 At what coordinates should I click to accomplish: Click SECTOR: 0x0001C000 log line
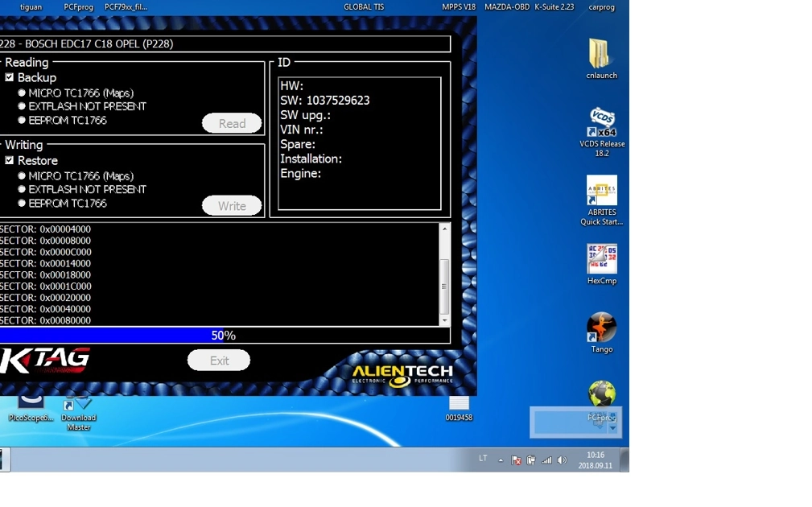pos(45,286)
